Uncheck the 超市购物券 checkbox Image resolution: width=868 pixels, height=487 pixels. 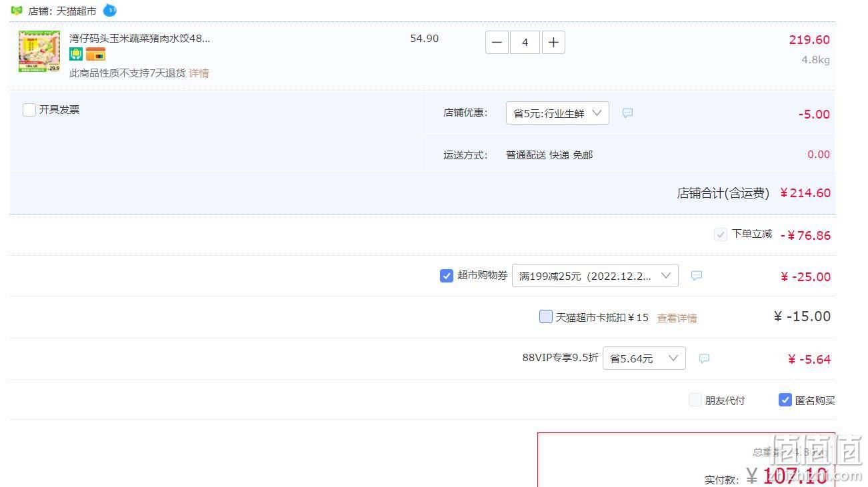[447, 276]
